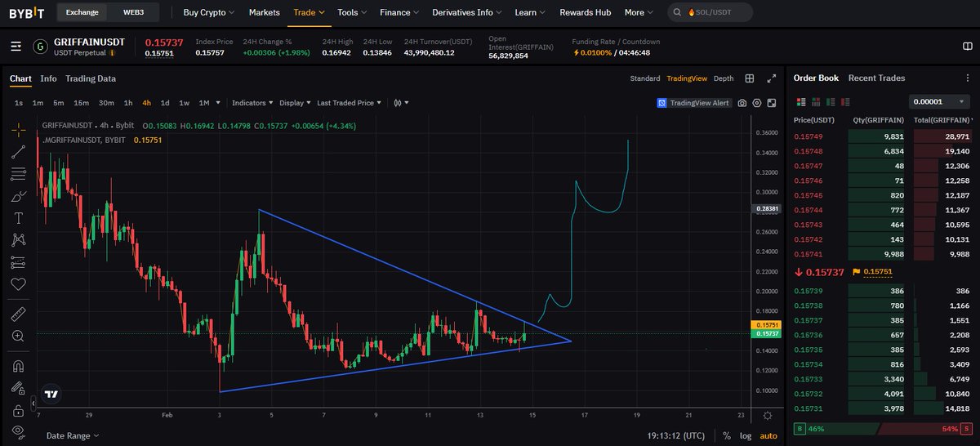980x446 pixels.
Task: Switch to the Recent Trades tab
Action: point(876,78)
